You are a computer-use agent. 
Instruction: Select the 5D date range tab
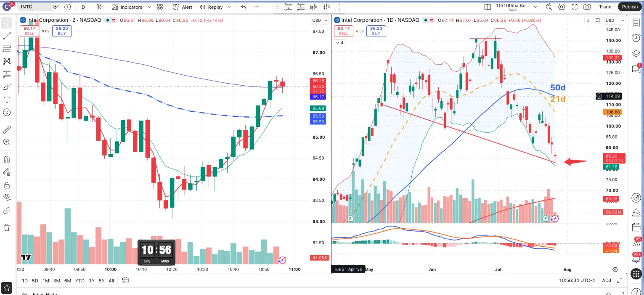(35, 281)
